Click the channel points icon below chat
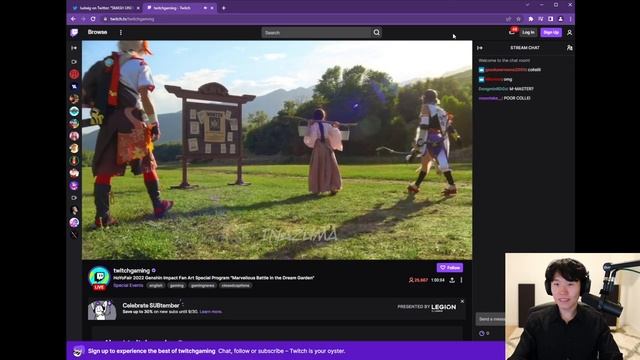The width and height of the screenshot is (640, 360). click(482, 333)
